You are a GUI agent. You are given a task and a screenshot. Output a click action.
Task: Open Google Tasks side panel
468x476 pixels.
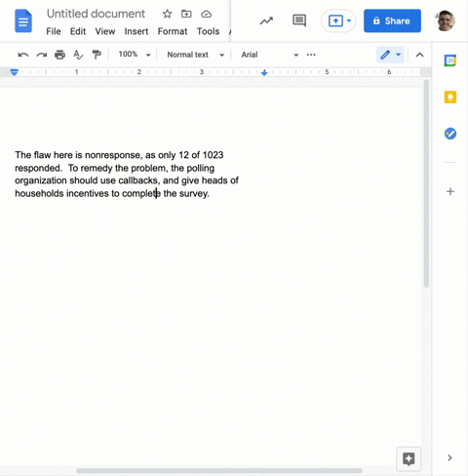click(450, 134)
